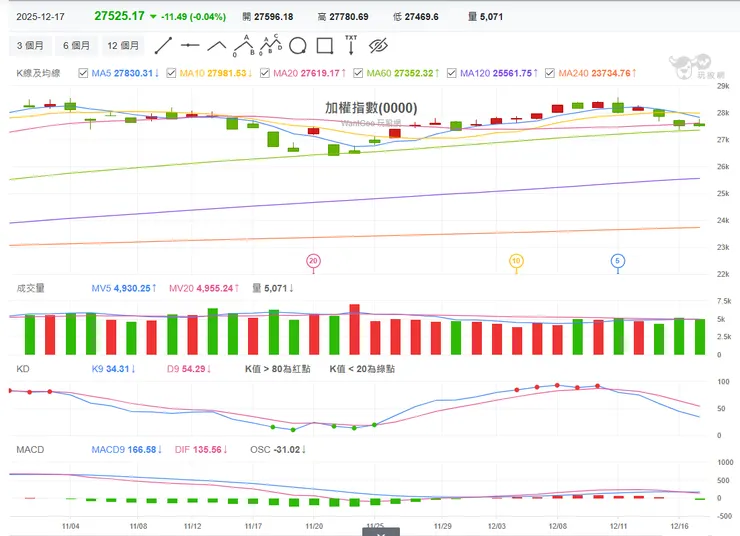This screenshot has height=536, width=740.
Task: Uncheck the MA20 moving average checkbox
Action: coord(265,73)
